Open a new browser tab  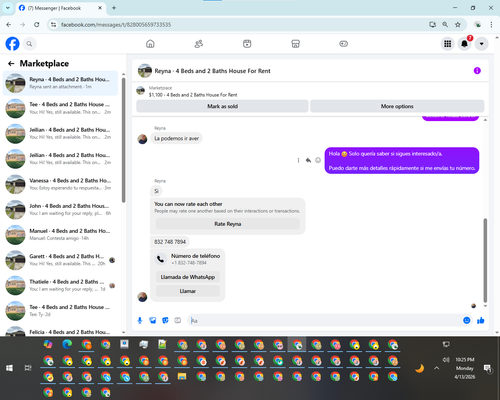coord(114,8)
